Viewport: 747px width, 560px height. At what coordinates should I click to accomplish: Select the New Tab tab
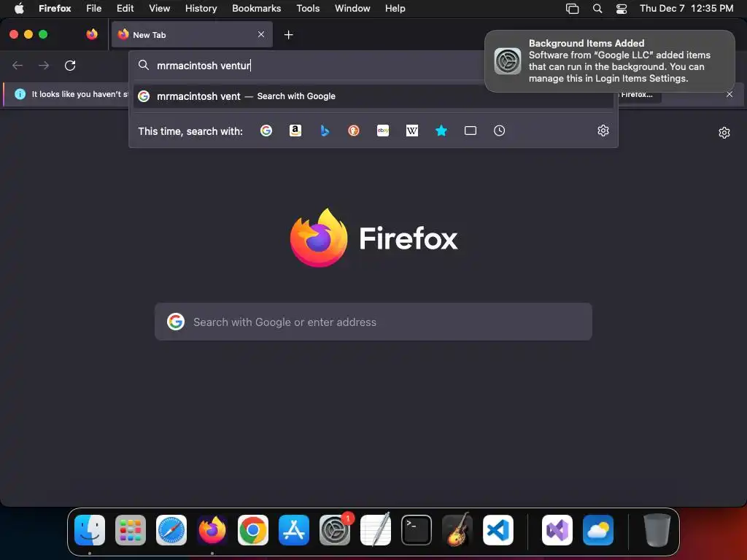coord(192,34)
